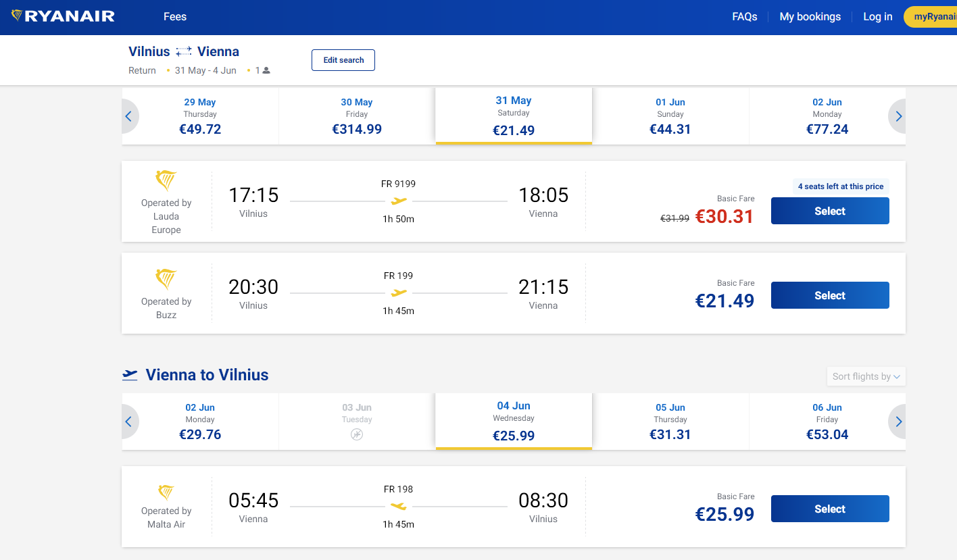This screenshot has width=957, height=560.
Task: Click the flight number FR 9199
Action: 399,184
